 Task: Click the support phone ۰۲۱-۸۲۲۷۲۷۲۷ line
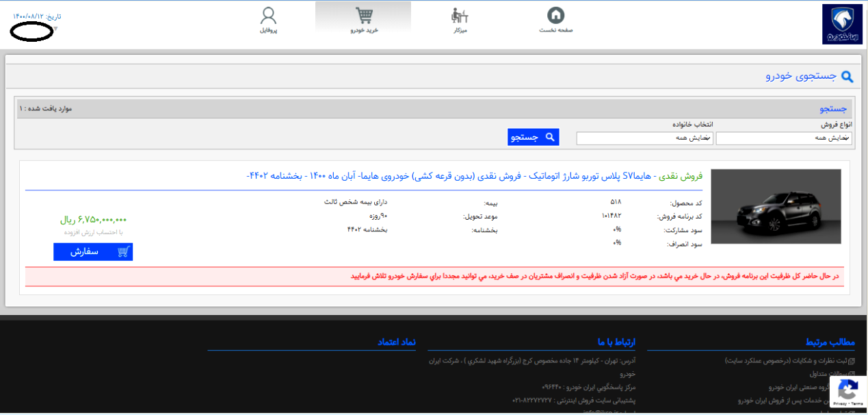575,399
